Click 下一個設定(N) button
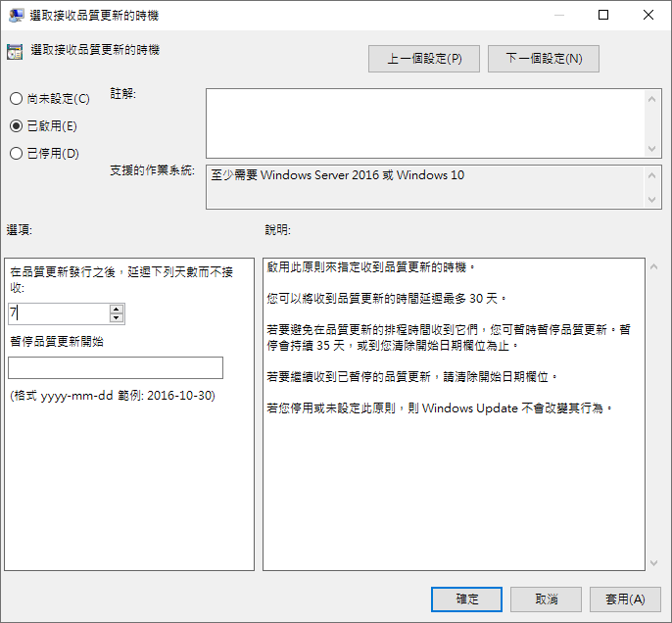Viewport: 672px width, 623px height. point(544,59)
